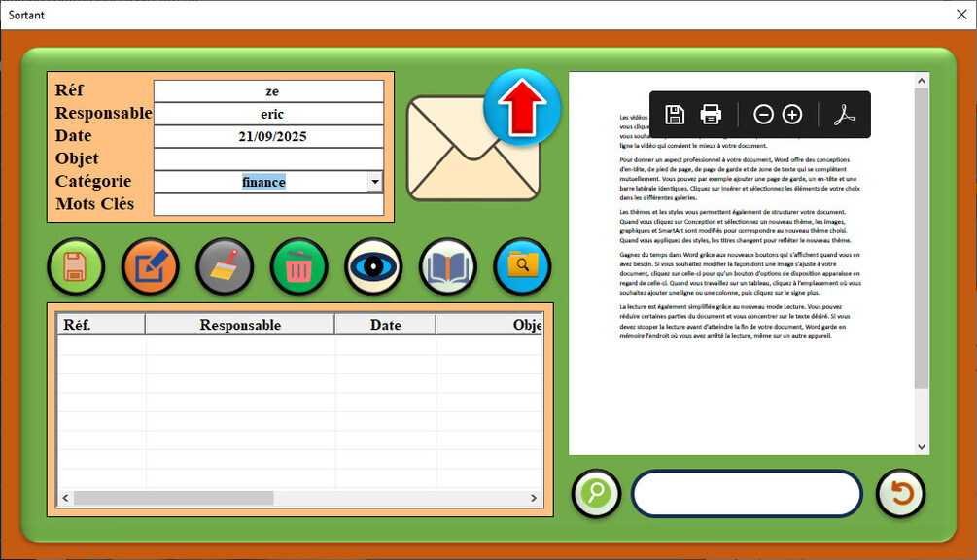977x560 pixels.
Task: Click into the Réf input field
Action: [x=268, y=91]
